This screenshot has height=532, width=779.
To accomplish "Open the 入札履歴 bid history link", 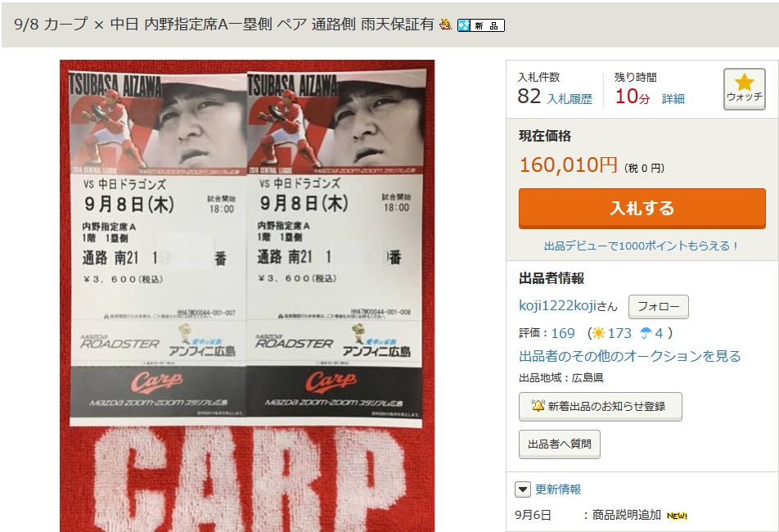I will (570, 99).
